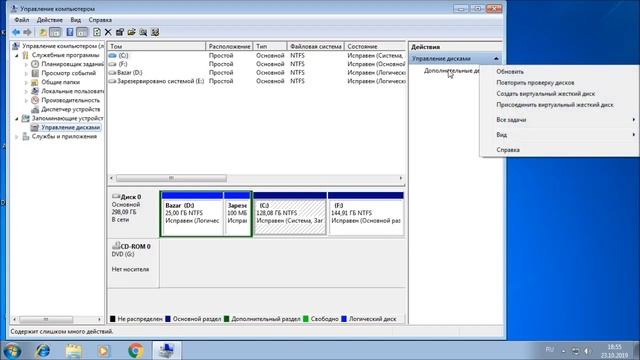Open the Справка menu in menu bar

coord(100,20)
